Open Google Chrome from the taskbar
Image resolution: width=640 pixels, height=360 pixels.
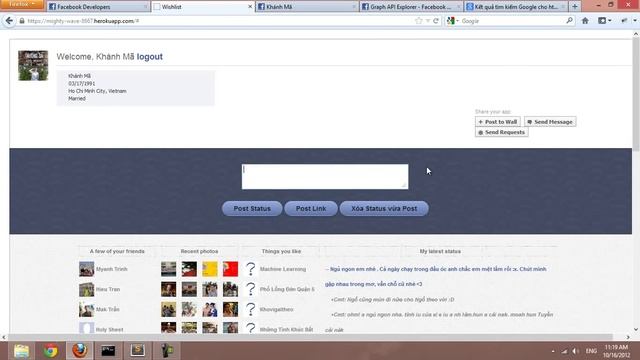(51, 351)
